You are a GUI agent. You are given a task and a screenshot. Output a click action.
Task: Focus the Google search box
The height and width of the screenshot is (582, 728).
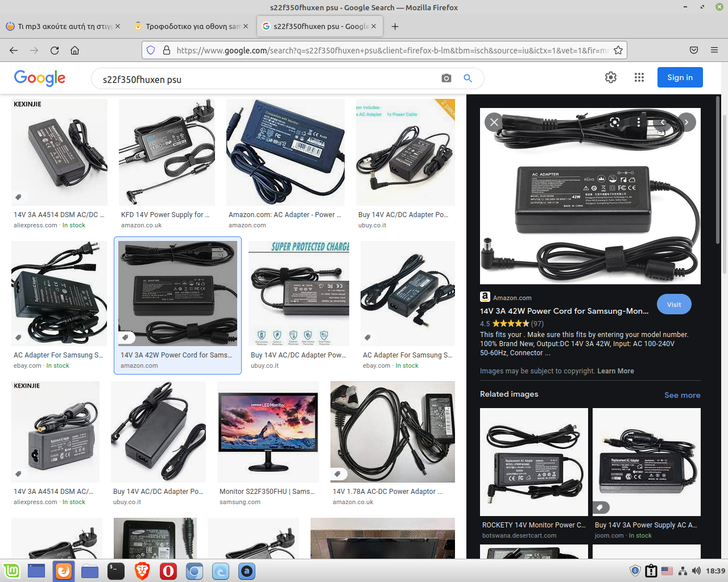click(267, 79)
